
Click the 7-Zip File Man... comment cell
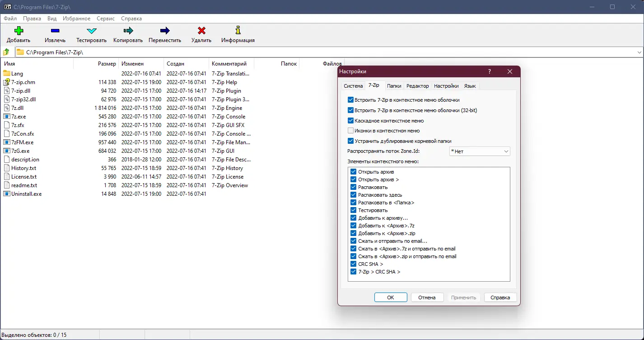pyautogui.click(x=230, y=142)
